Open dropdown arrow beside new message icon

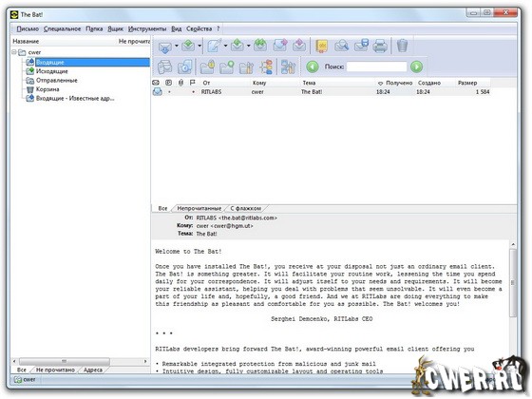click(x=225, y=46)
